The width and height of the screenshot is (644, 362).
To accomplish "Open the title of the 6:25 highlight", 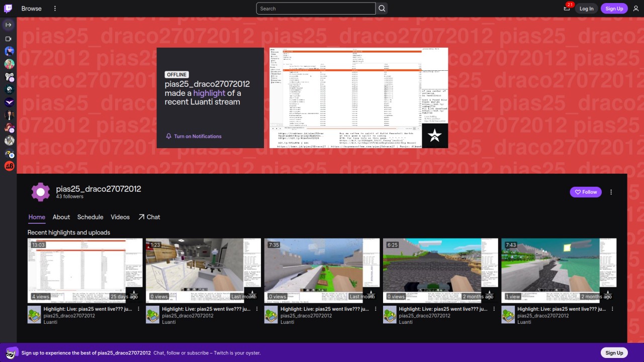I will (x=443, y=309).
